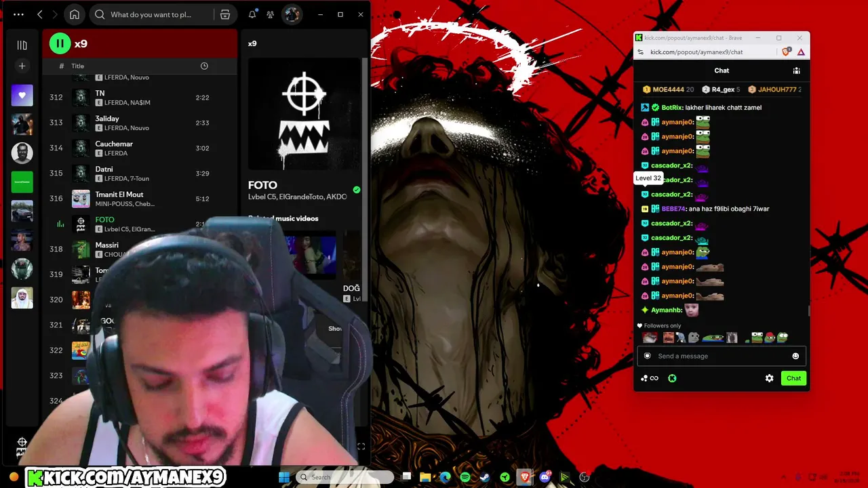
Task: Create a new playlist with plus icon
Action: tap(22, 66)
